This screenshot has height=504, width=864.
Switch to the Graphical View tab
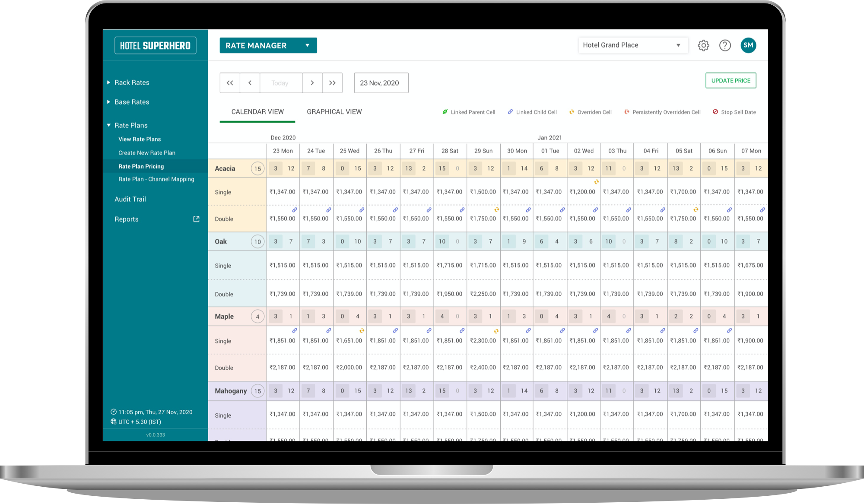334,112
